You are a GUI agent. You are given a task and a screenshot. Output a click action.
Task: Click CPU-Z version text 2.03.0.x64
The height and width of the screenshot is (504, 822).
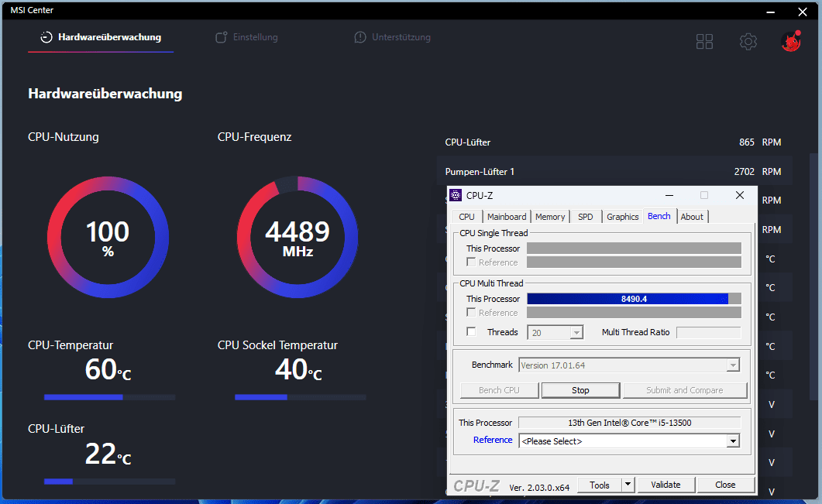(x=539, y=487)
